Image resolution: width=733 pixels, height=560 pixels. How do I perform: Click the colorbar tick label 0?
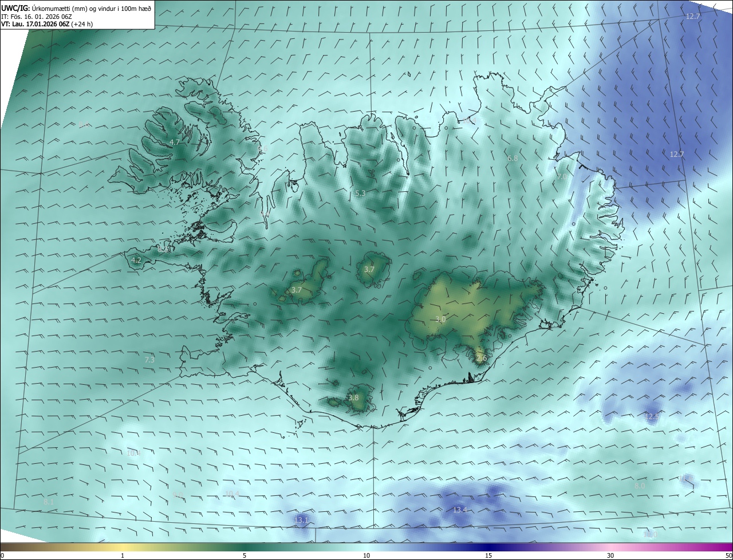2,555
